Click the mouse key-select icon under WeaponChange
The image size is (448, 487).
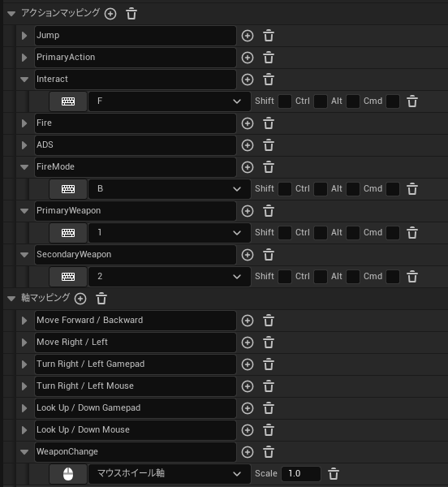tap(68, 474)
